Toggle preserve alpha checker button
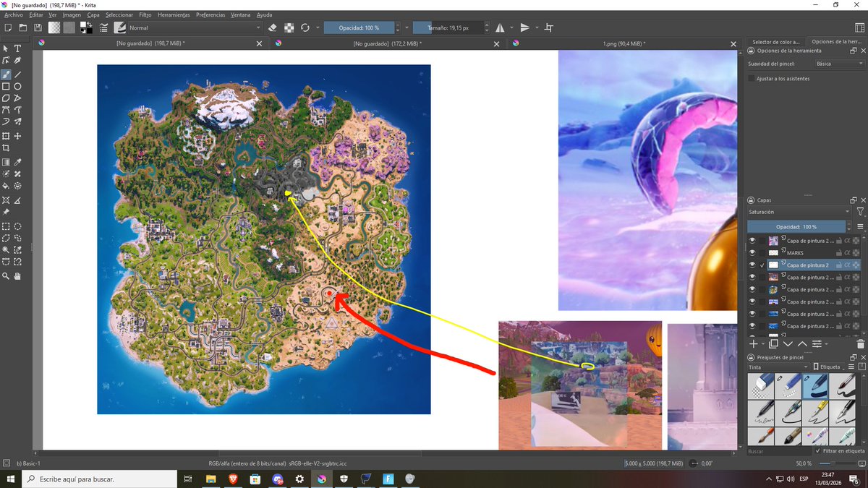868x488 pixels. [289, 27]
